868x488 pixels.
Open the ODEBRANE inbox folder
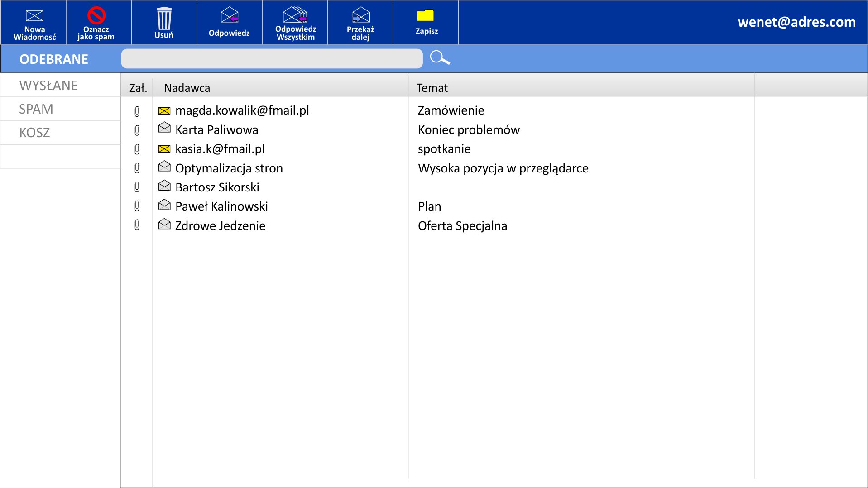coord(54,59)
